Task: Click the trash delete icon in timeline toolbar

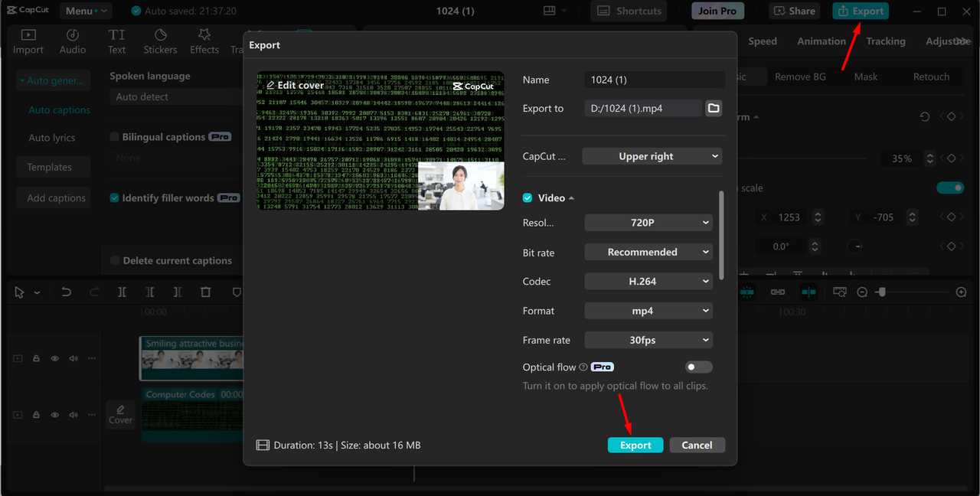Action: [205, 292]
